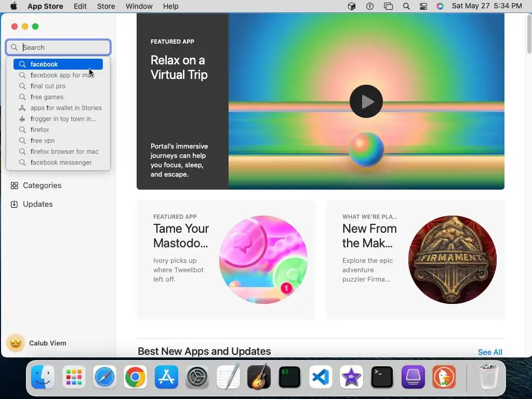
Task: Launch Safari from the dock
Action: click(x=104, y=377)
